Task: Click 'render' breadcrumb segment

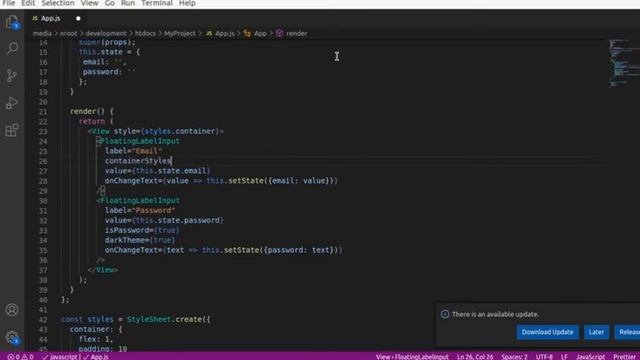Action: 297,33
